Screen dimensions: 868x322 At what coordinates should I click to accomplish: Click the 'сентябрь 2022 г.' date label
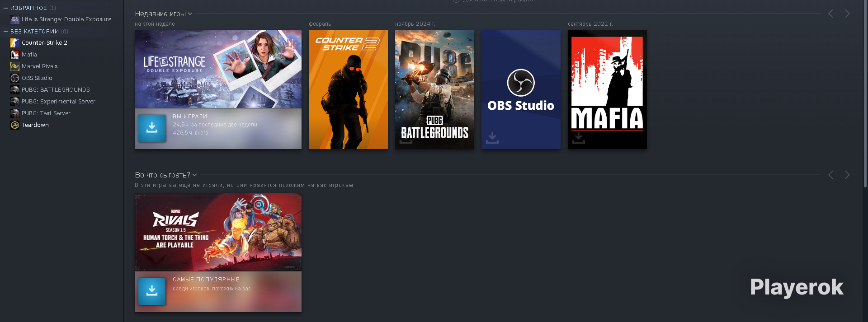[590, 24]
